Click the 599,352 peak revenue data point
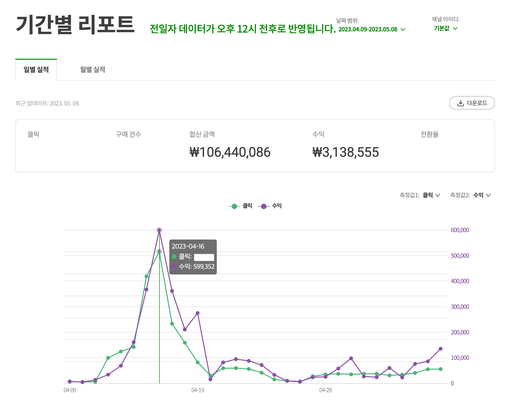This screenshot has width=518, height=420. 159,230
